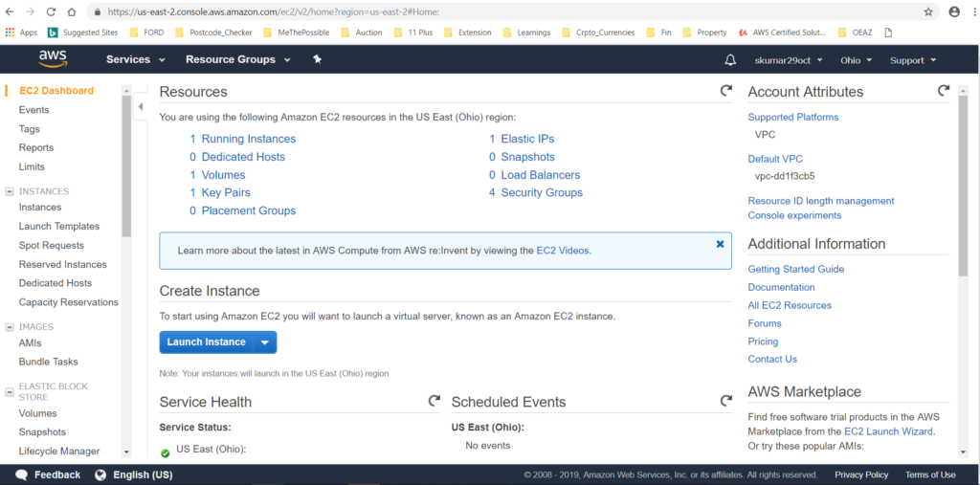Click the green US East (Ohio) status icon
Viewport: 980px width, 485px height.
165,453
